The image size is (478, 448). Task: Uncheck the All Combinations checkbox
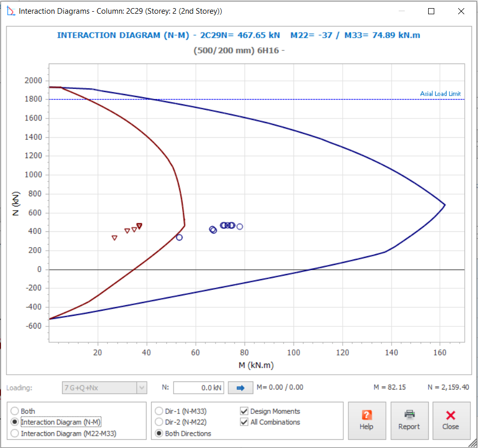pyautogui.click(x=244, y=422)
